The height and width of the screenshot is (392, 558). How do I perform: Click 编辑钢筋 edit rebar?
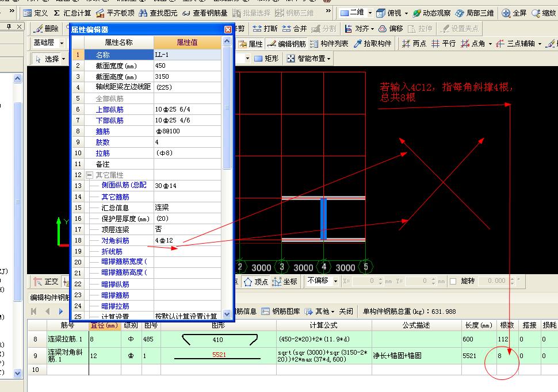[x=286, y=44]
